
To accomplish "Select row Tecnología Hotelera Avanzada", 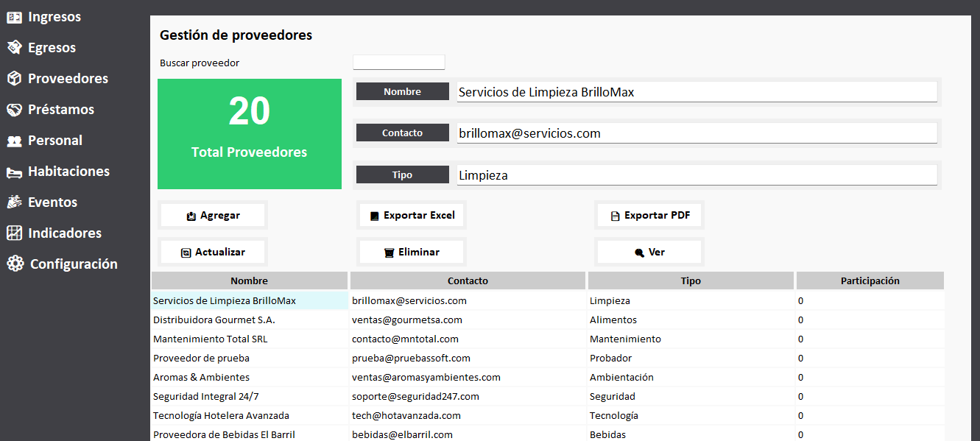I will 548,415.
